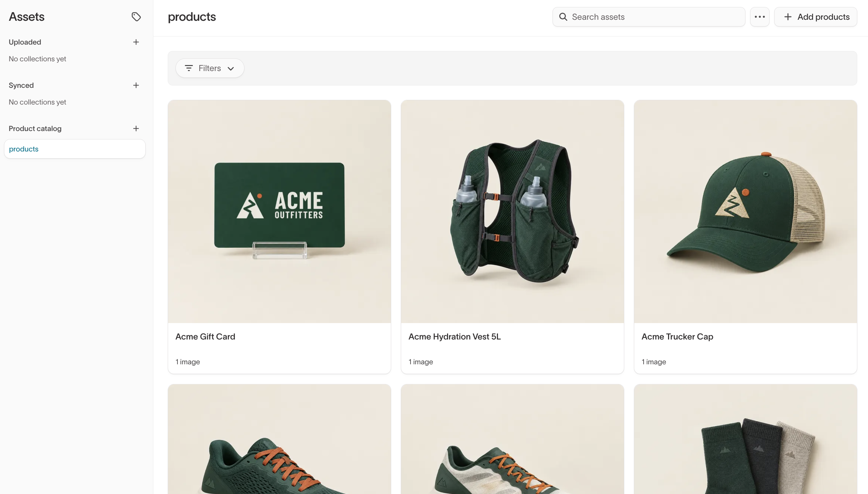Screen dimensions: 868x494
Task: Click the Synced section heading
Action: (x=21, y=85)
